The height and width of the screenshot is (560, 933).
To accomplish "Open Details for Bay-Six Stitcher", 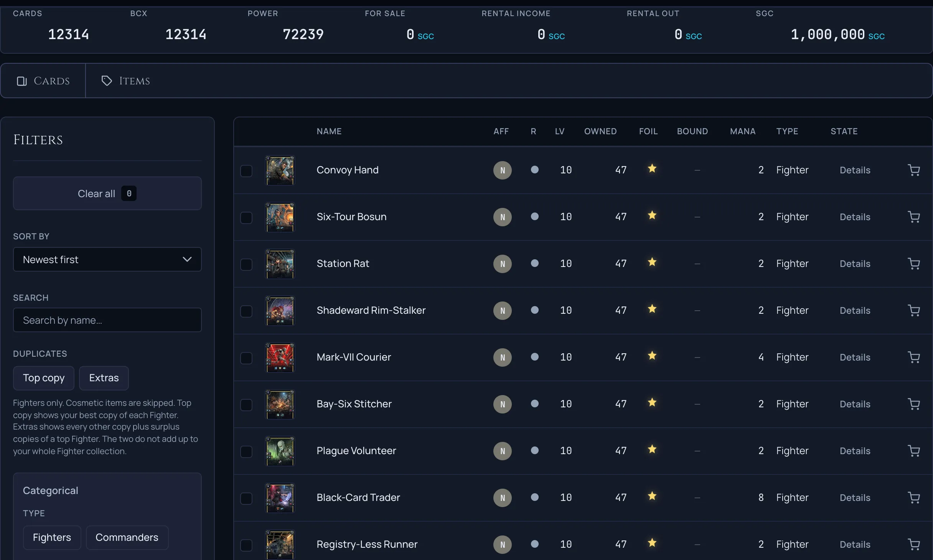I will 855,404.
